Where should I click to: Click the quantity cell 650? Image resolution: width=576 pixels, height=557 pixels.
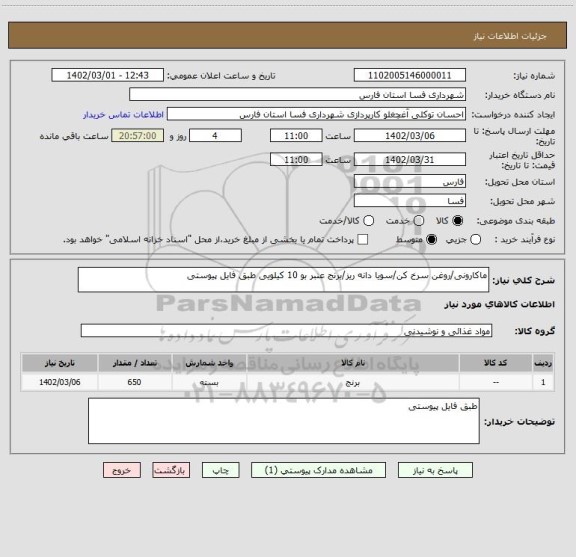(134, 382)
